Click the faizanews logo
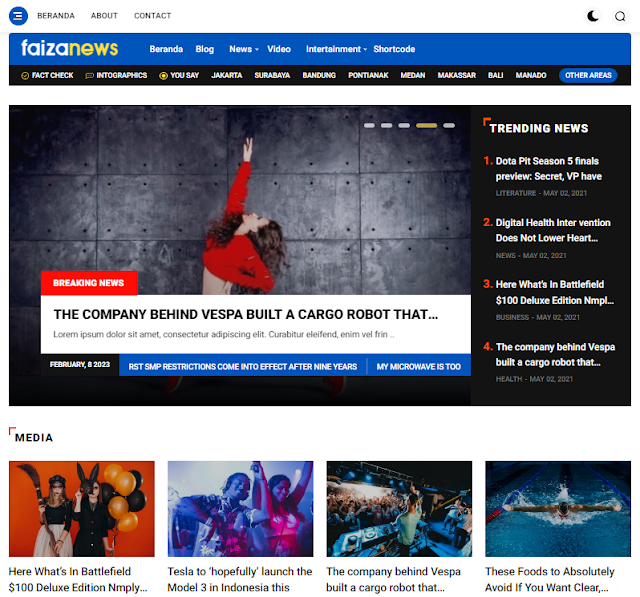This screenshot has height=597, width=640. [x=69, y=48]
